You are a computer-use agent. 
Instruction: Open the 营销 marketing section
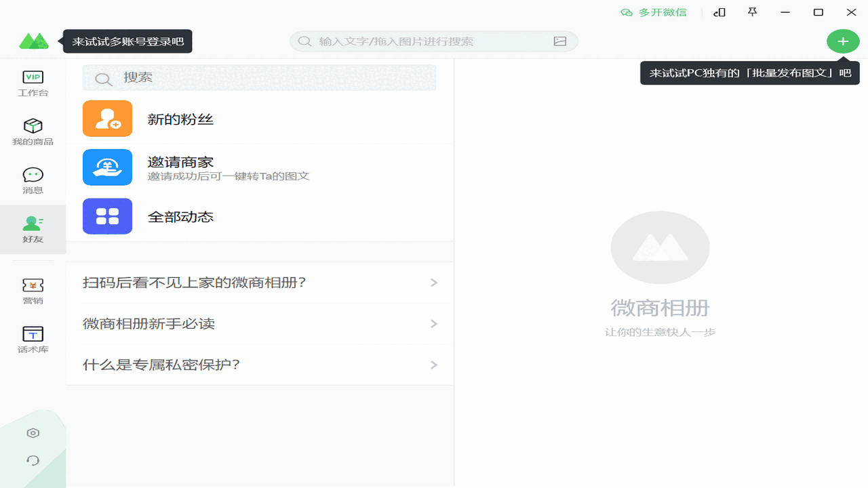click(x=32, y=290)
